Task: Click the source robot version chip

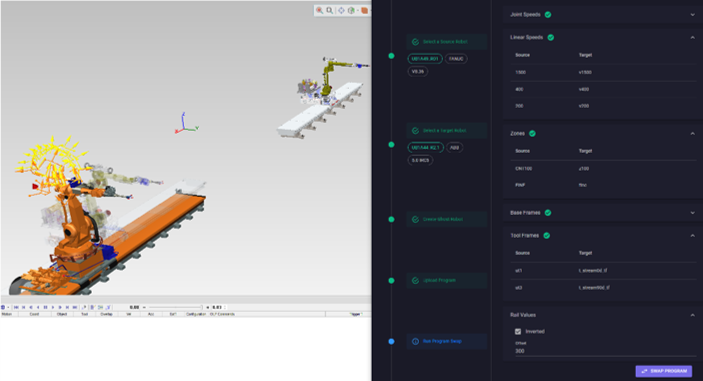Action: [x=417, y=71]
